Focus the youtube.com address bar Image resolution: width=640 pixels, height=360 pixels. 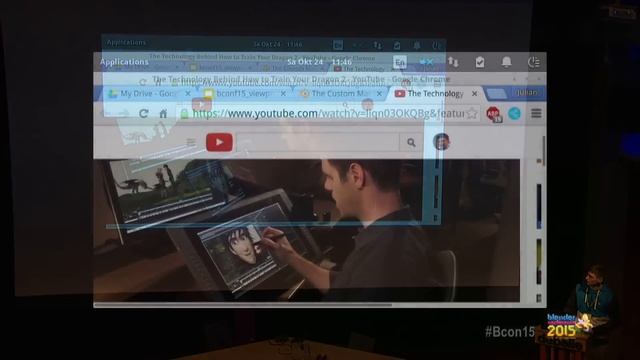pos(328,113)
